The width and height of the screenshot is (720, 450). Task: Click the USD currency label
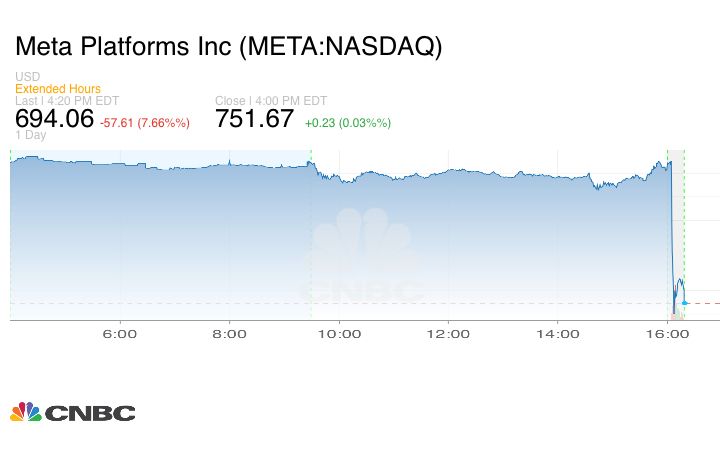tap(27, 77)
